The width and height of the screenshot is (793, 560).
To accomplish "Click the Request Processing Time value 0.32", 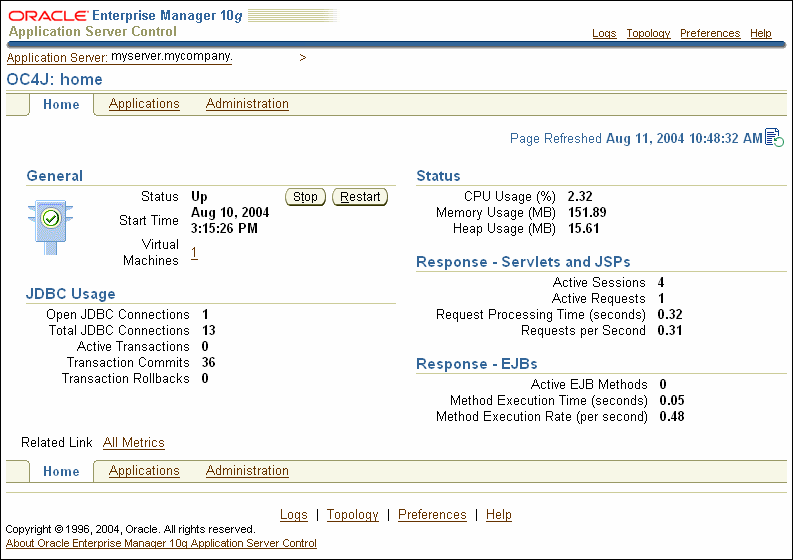I will [x=670, y=315].
